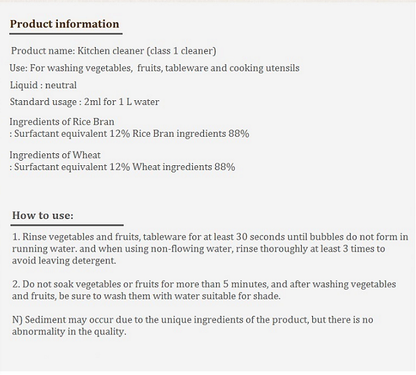This screenshot has height=375, width=416.
Task: Click the abnormality in the quality text
Action: point(69,331)
